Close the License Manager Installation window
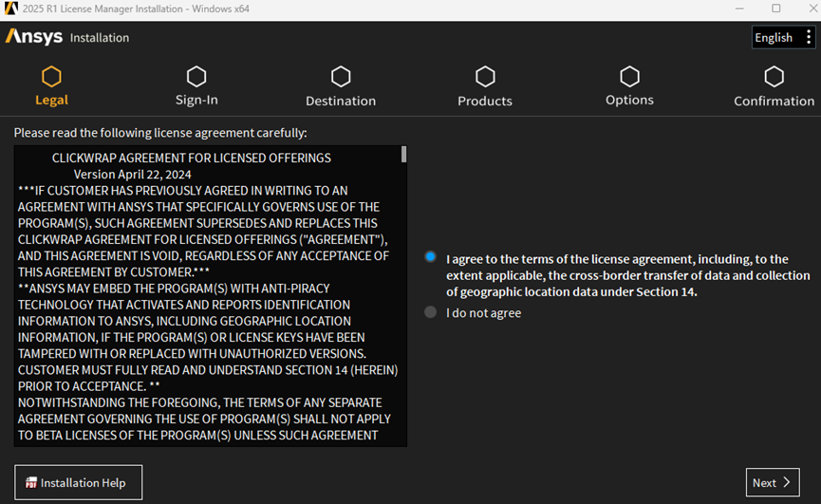 tap(813, 9)
